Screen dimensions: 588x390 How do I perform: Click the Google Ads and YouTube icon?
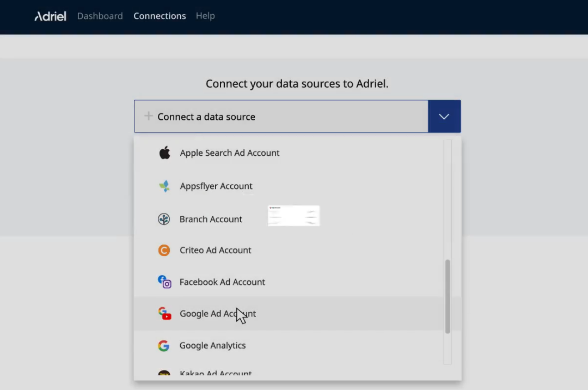point(164,313)
